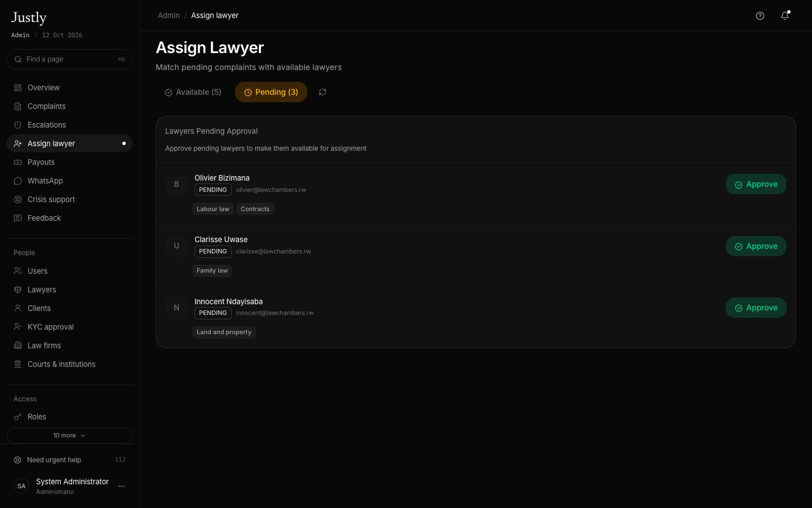Click the Family law tag
Screen dimensions: 812x508
[213, 270]
